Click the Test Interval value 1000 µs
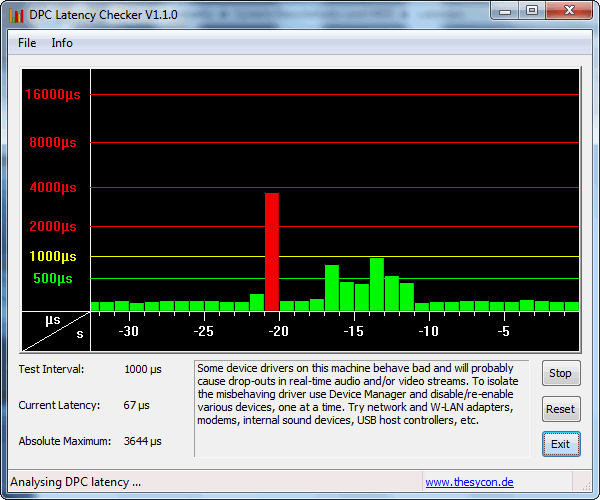This screenshot has width=600, height=500. tap(143, 370)
